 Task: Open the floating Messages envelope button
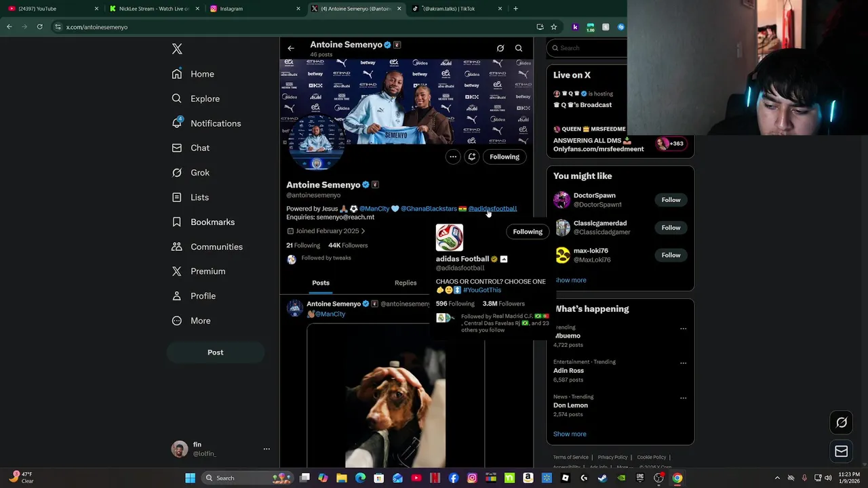pyautogui.click(x=842, y=451)
